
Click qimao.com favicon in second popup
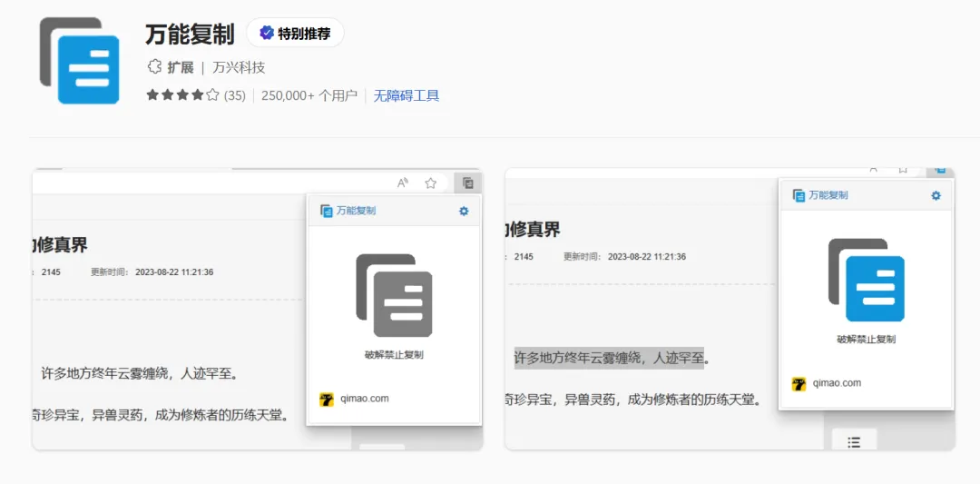799,383
